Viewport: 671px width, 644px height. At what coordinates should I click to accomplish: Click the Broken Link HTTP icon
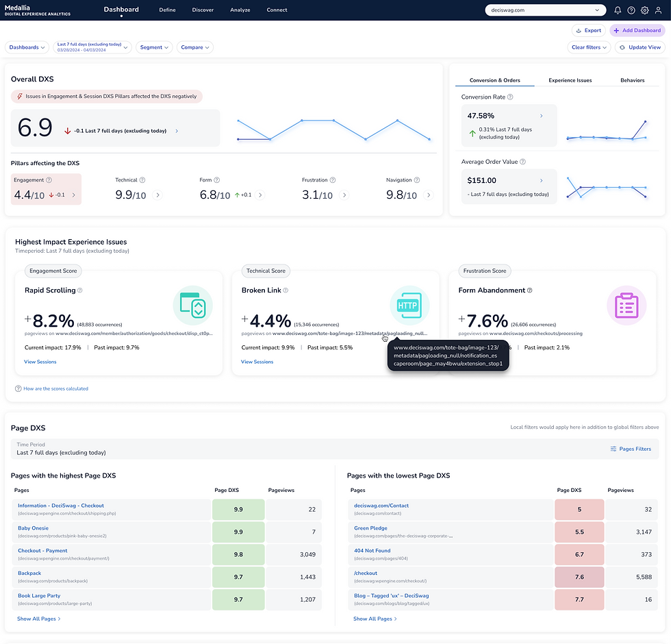pos(409,306)
